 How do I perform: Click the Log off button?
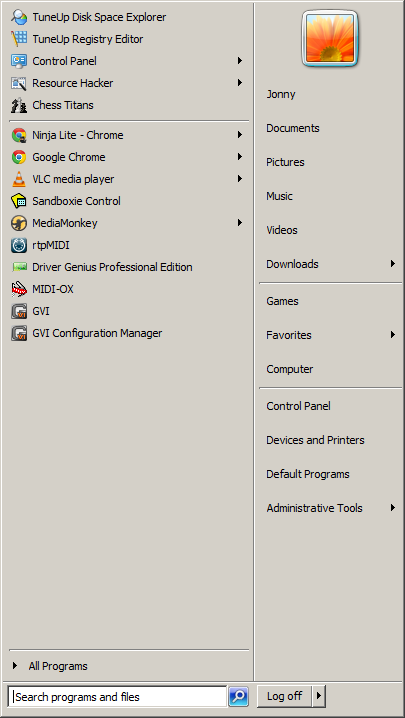point(285,697)
